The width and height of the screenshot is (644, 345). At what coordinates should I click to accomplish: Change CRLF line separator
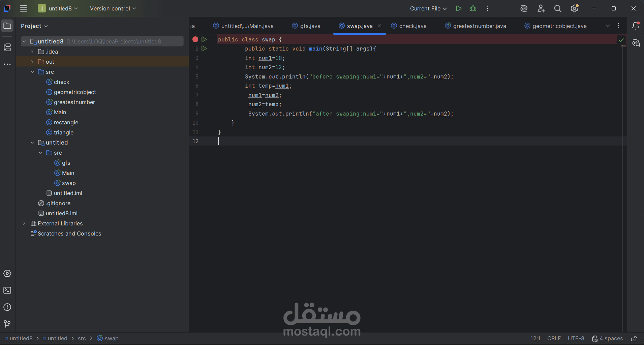(x=554, y=339)
